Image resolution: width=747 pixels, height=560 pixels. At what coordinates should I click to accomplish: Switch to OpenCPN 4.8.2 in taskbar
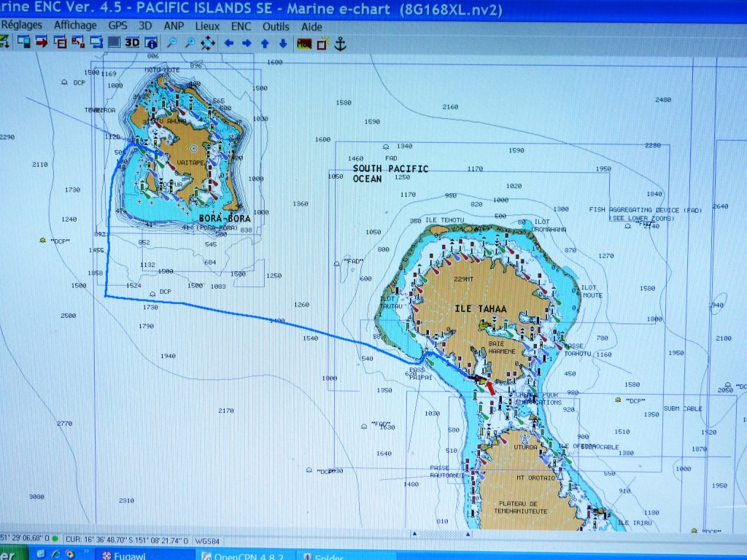pos(247,556)
